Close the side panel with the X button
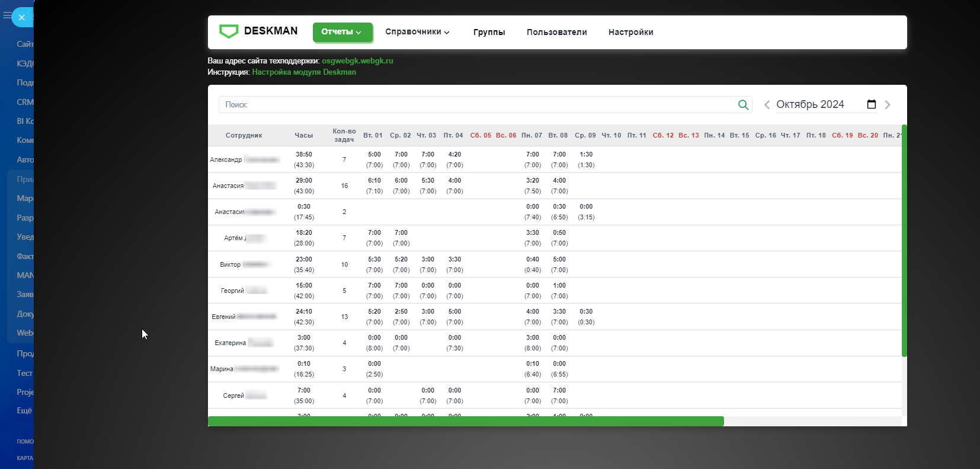Image resolution: width=980 pixels, height=469 pixels. tap(22, 17)
